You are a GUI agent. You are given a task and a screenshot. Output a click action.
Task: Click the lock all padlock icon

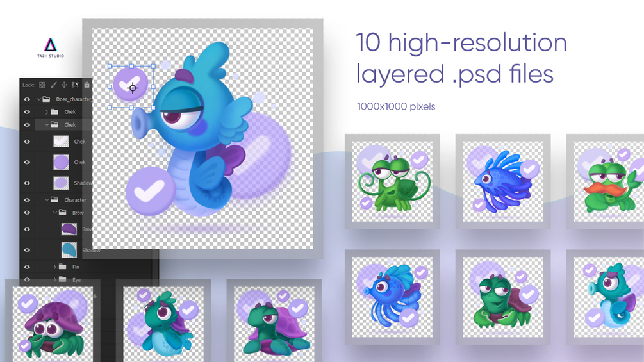tap(87, 85)
